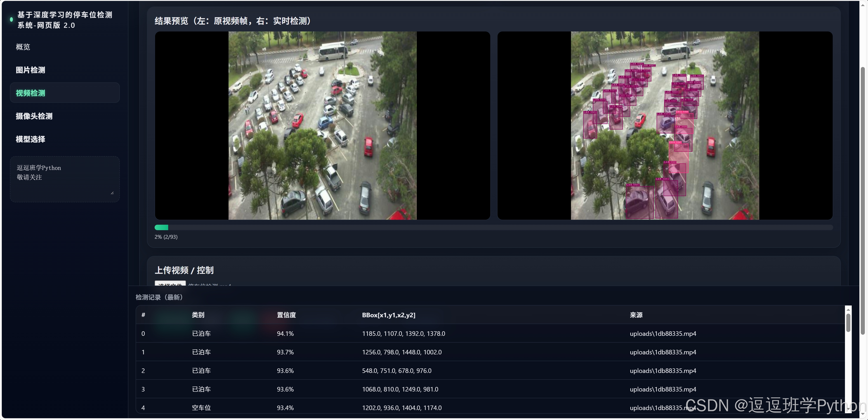Go to 模型选择 model selection
868x420 pixels.
[x=30, y=139]
